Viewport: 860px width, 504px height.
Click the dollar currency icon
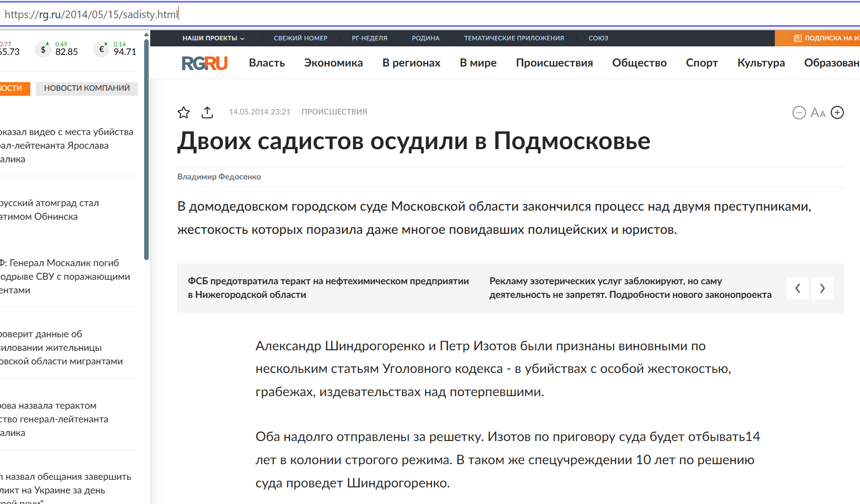[x=43, y=49]
